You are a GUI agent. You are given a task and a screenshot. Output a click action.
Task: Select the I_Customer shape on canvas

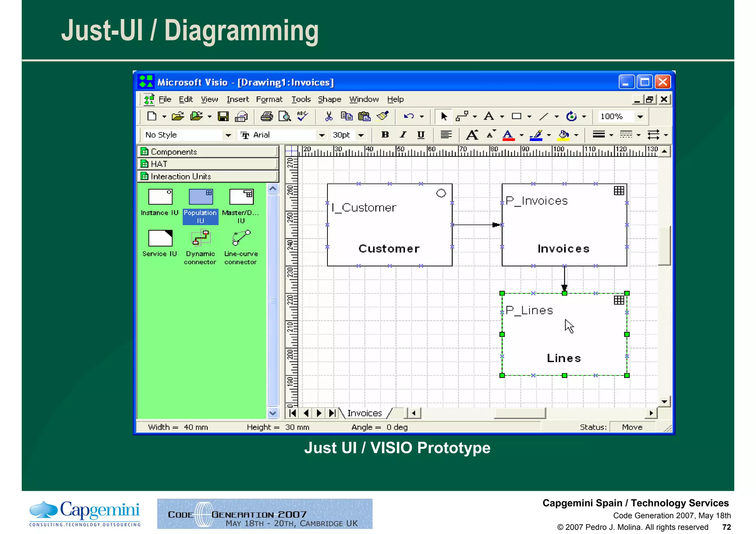[x=389, y=225]
